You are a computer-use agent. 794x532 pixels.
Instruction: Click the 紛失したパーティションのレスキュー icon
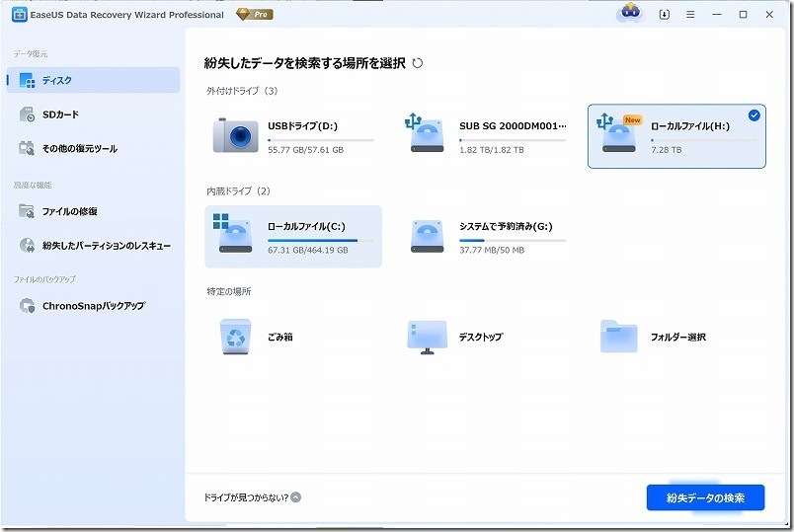click(27, 245)
